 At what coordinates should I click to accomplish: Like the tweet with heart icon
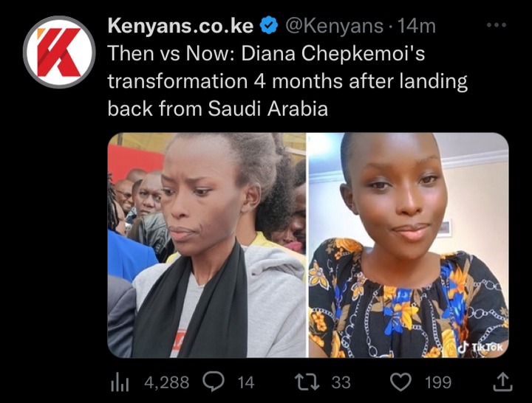401,382
